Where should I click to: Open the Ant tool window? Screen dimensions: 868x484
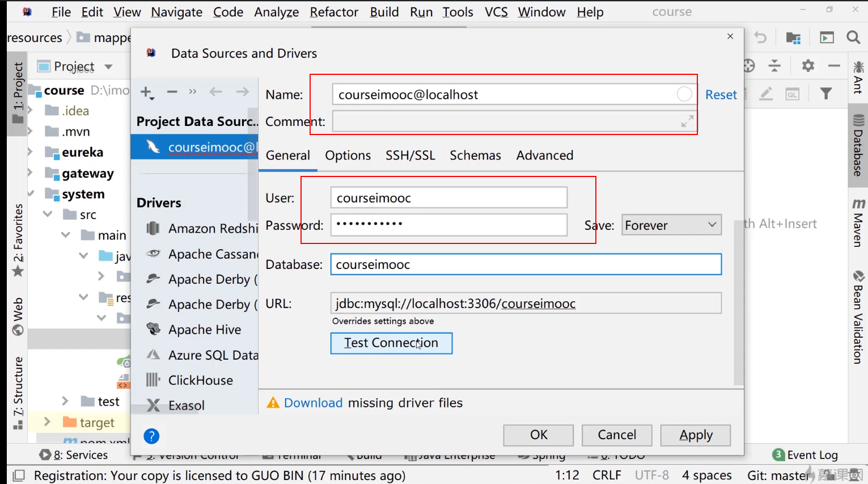coord(858,78)
